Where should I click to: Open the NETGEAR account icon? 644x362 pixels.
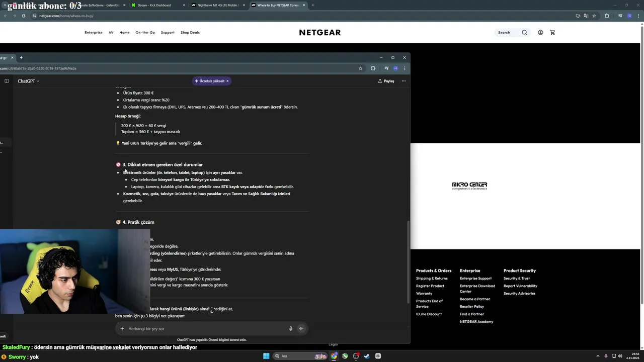point(540,33)
